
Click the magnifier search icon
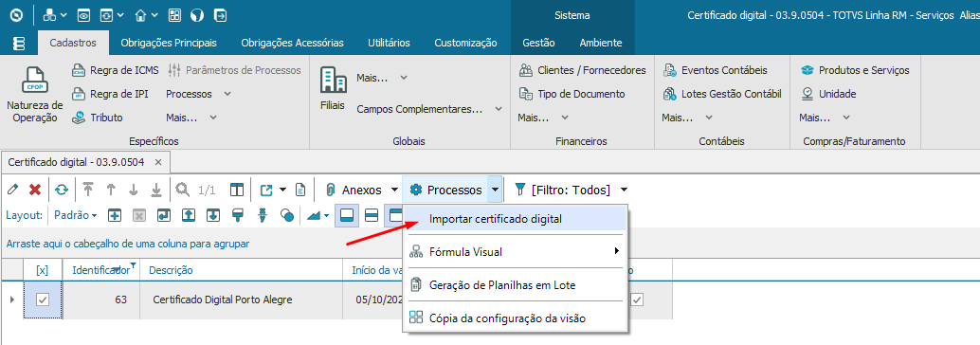coord(183,190)
